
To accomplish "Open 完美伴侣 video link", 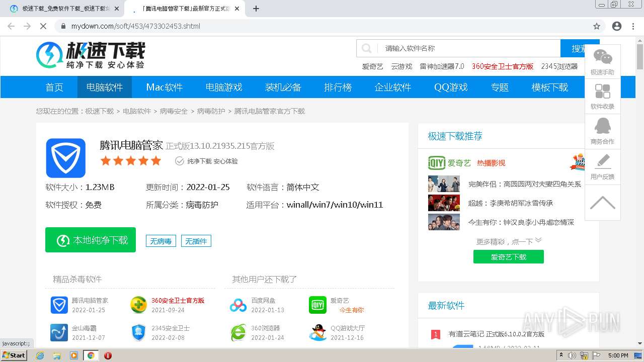I will tap(525, 185).
